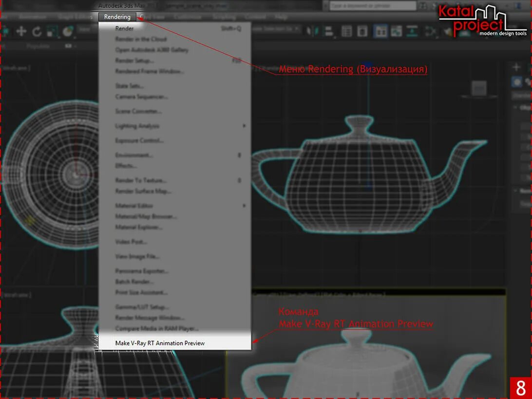Choose Make V-Ray RT Animation Preview
The width and height of the screenshot is (532, 399).
pyautogui.click(x=175, y=343)
